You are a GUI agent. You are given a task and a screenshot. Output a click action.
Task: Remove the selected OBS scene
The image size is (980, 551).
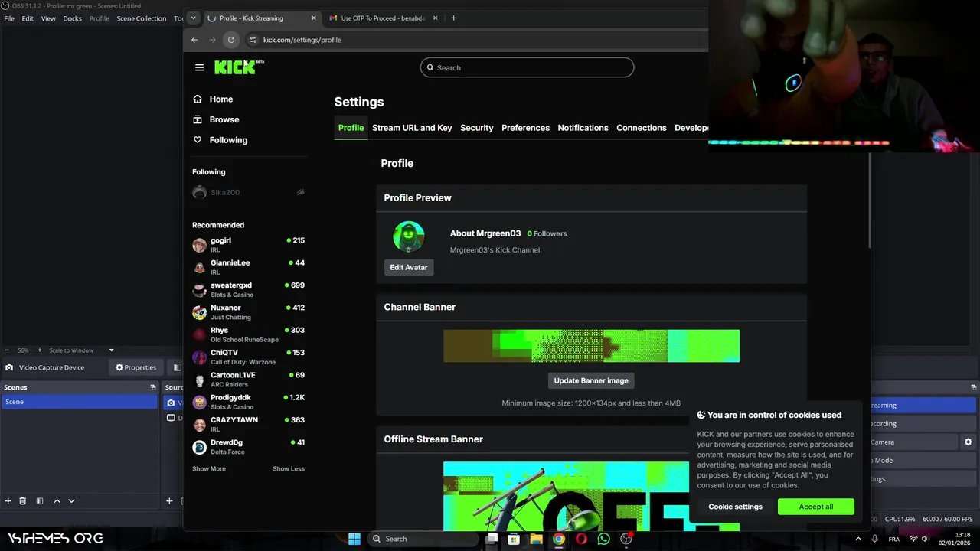[23, 501]
